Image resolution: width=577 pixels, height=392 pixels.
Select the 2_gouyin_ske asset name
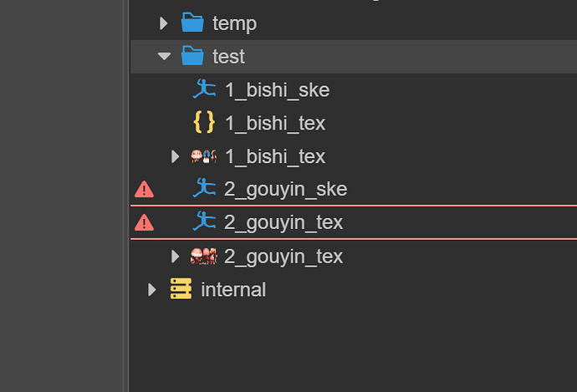coord(285,190)
